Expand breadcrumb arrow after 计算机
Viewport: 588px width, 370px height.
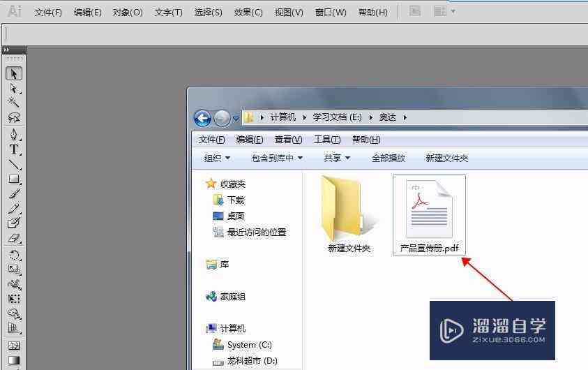tap(305, 117)
